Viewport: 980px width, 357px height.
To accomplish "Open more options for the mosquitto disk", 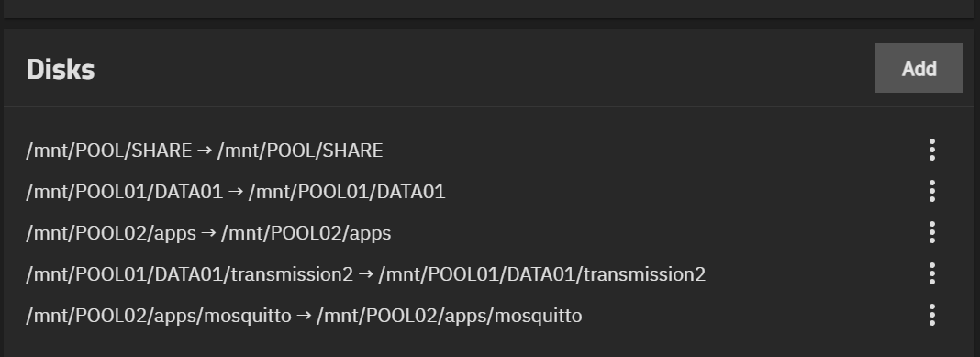I will [932, 315].
